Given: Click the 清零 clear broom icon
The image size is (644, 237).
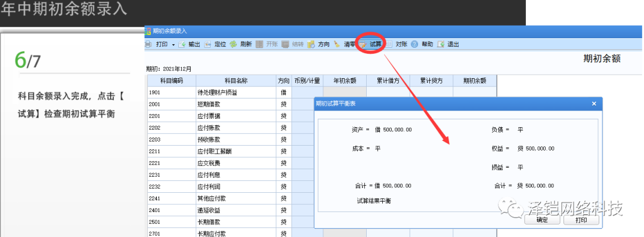Looking at the screenshot, I should (337, 44).
